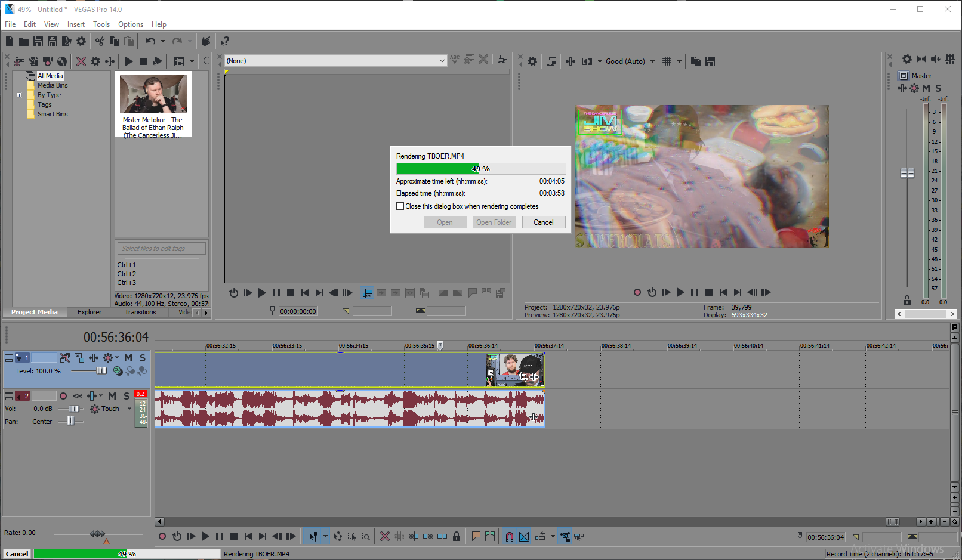Toggle Enable Snapping magnet icon

pos(510,536)
